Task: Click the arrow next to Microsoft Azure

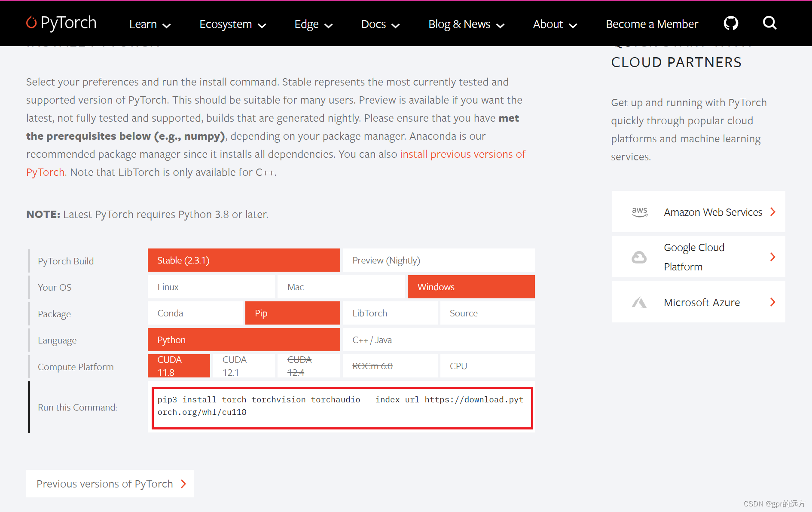Action: coord(773,302)
